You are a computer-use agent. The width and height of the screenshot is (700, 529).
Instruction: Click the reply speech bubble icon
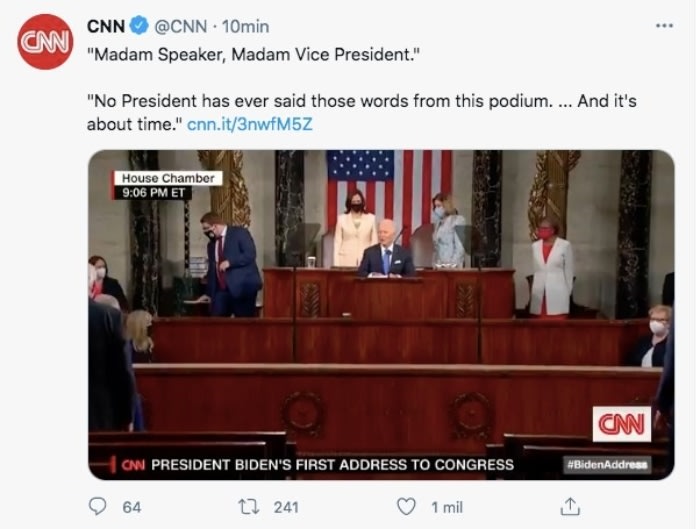click(98, 507)
